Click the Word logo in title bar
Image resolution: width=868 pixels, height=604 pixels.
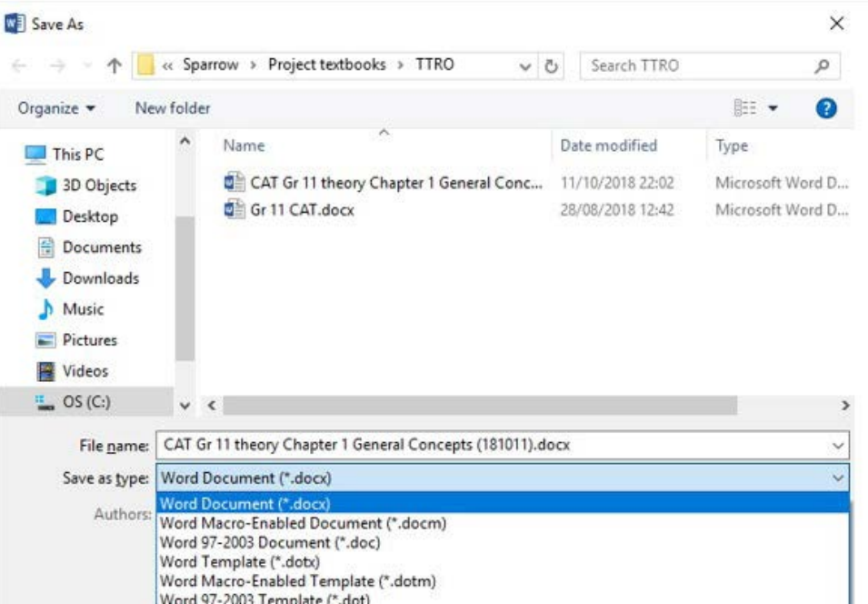pyautogui.click(x=15, y=24)
